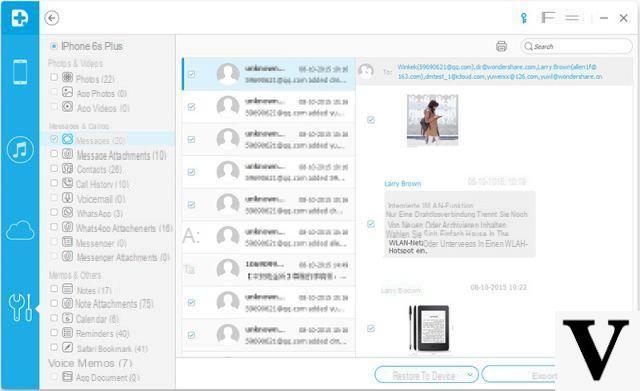Select App Photos (0) category
This screenshot has height=391, width=640.
(102, 94)
